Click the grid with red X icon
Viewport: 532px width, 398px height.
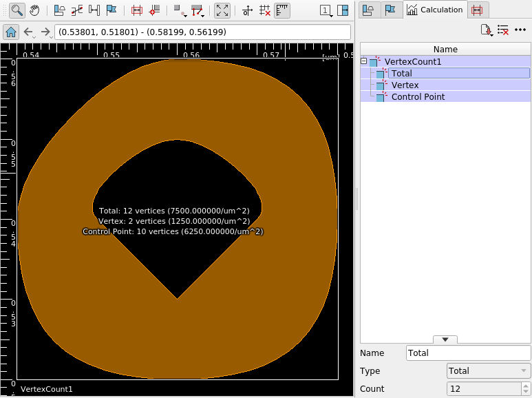[265, 10]
